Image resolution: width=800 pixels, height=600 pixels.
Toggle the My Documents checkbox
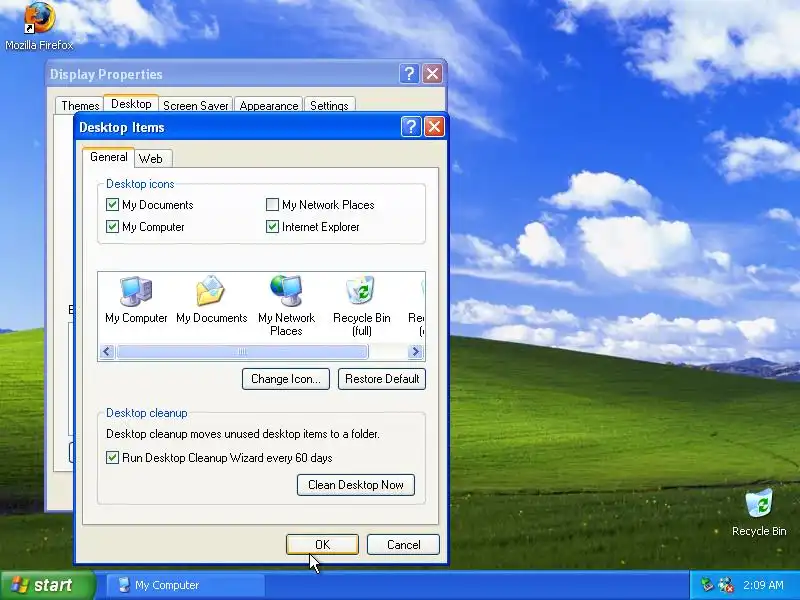pos(112,205)
